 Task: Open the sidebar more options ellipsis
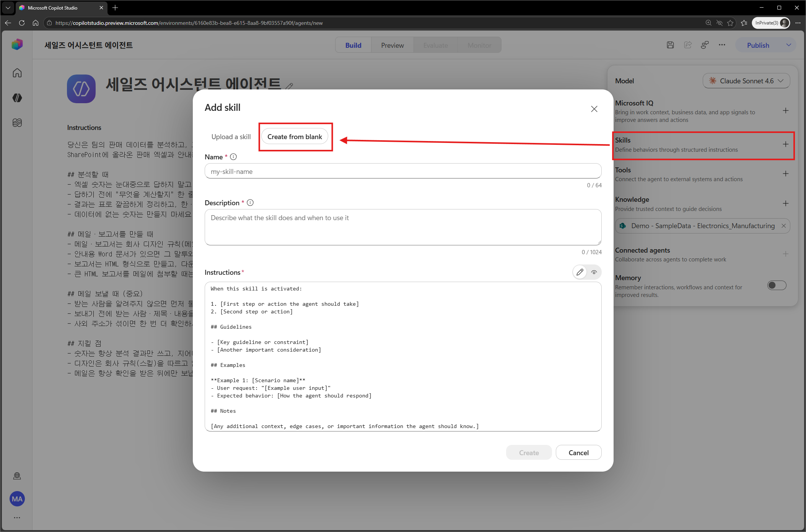[x=17, y=517]
